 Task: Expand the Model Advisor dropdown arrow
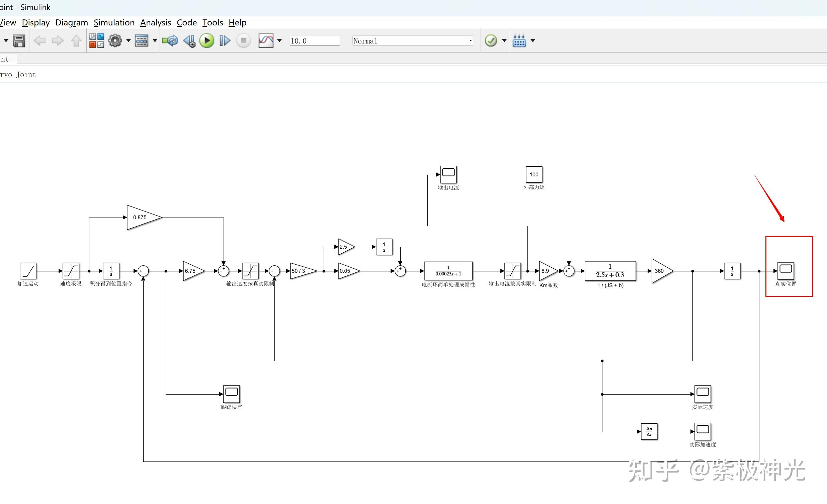504,41
